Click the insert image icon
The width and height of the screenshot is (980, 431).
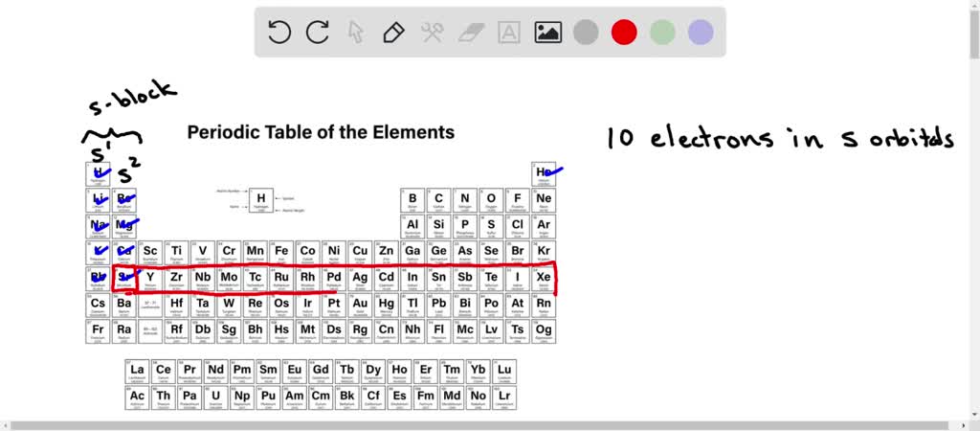click(547, 33)
